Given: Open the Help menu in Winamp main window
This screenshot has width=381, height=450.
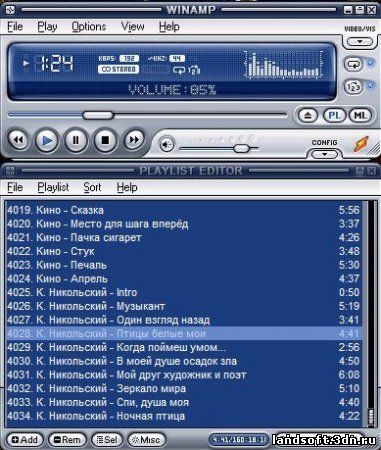Looking at the screenshot, I should pos(169,27).
